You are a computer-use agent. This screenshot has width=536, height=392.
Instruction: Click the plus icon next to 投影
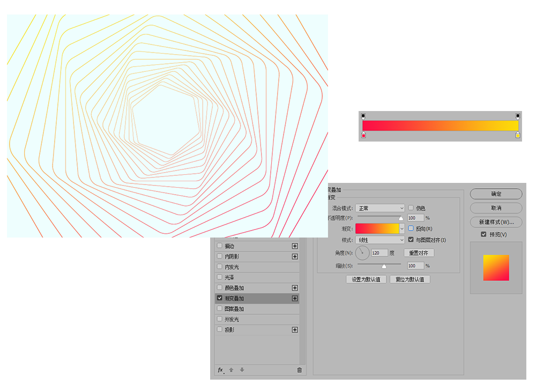pyautogui.click(x=295, y=330)
